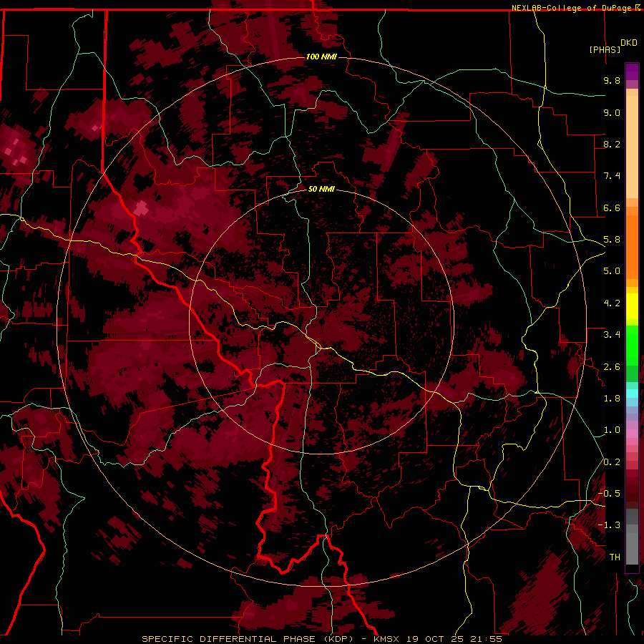Click the bright green segment of the color bar

pos(632,346)
